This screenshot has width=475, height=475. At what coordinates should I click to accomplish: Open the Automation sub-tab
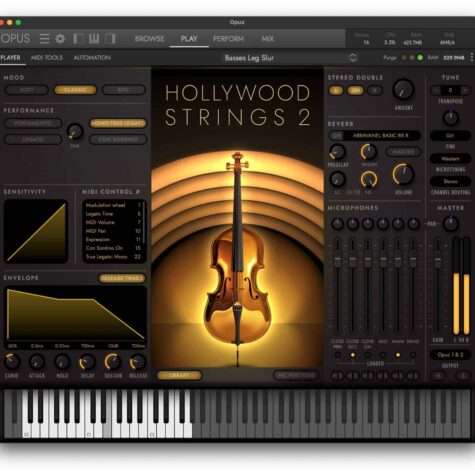pos(92,58)
